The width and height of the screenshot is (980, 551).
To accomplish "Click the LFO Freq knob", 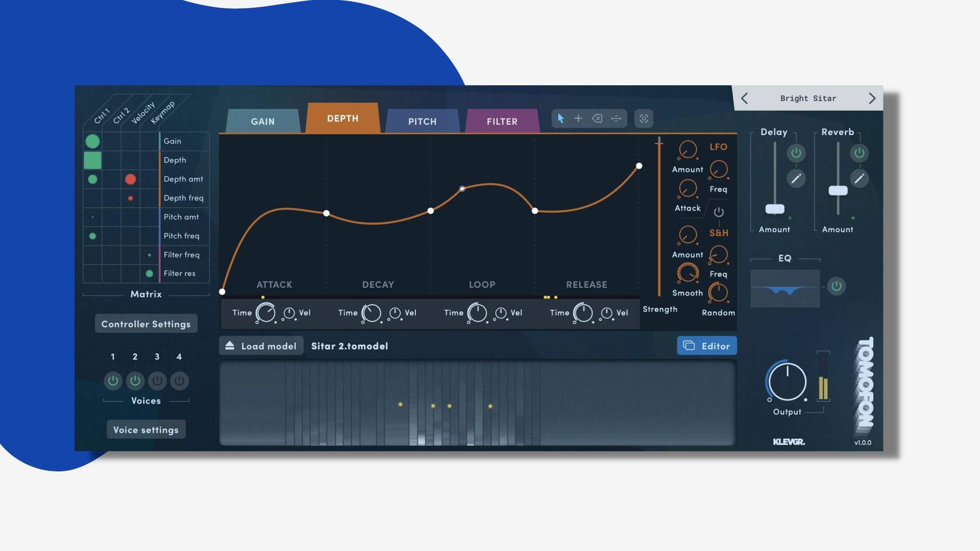I will [718, 170].
